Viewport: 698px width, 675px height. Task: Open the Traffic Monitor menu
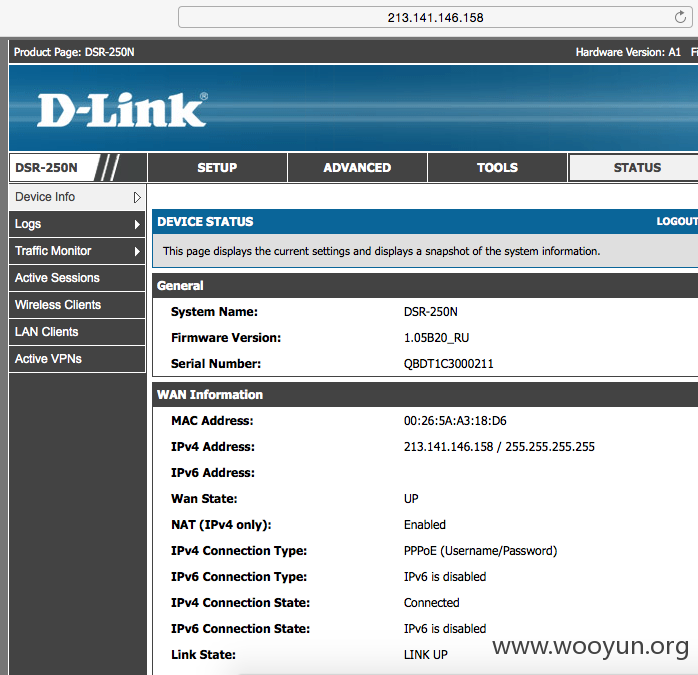(x=77, y=251)
